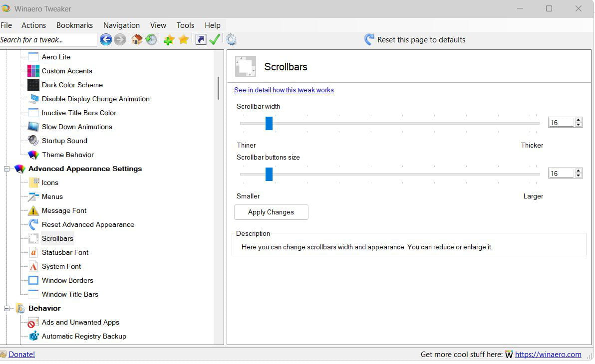Image resolution: width=595 pixels, height=364 pixels.
Task: Click the create shortcut arrow toolbar icon
Action: (201, 39)
